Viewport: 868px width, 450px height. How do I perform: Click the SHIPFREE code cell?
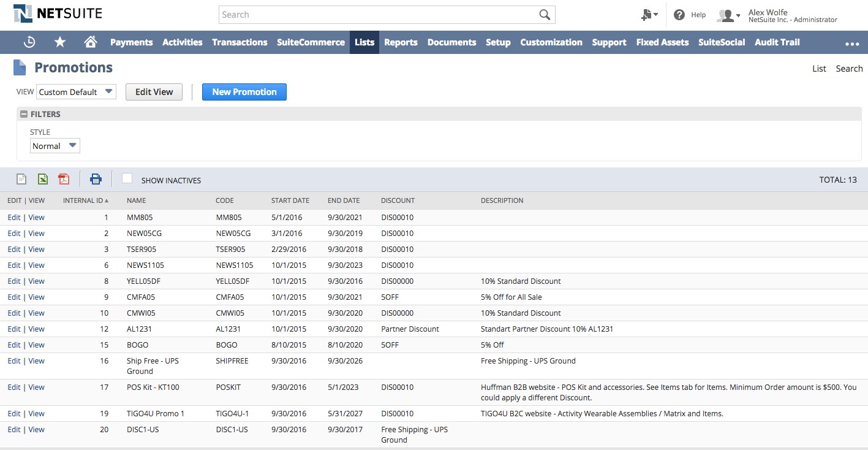point(232,361)
